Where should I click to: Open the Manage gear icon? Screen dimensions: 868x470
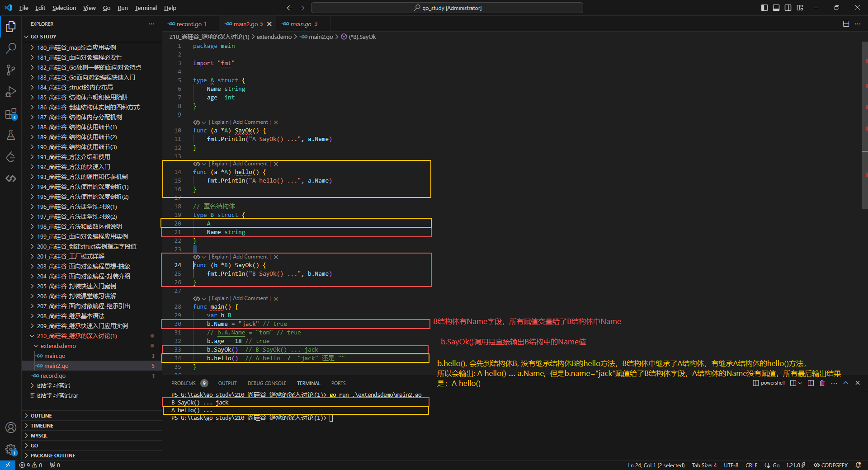11,449
